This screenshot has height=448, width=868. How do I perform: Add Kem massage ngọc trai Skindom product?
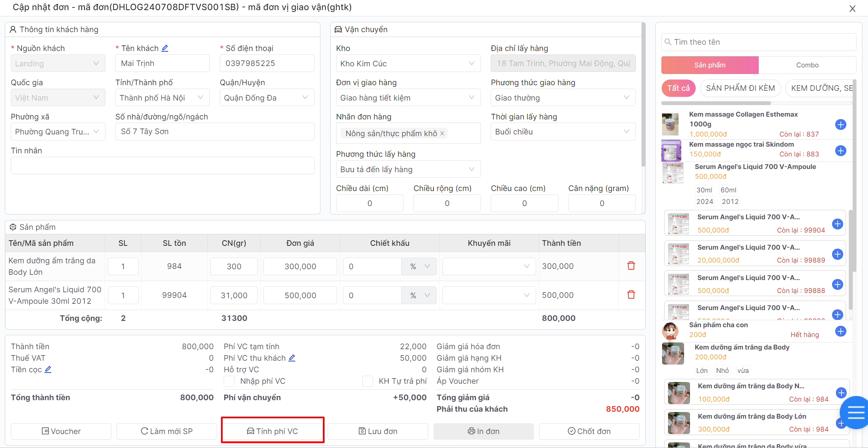click(840, 151)
